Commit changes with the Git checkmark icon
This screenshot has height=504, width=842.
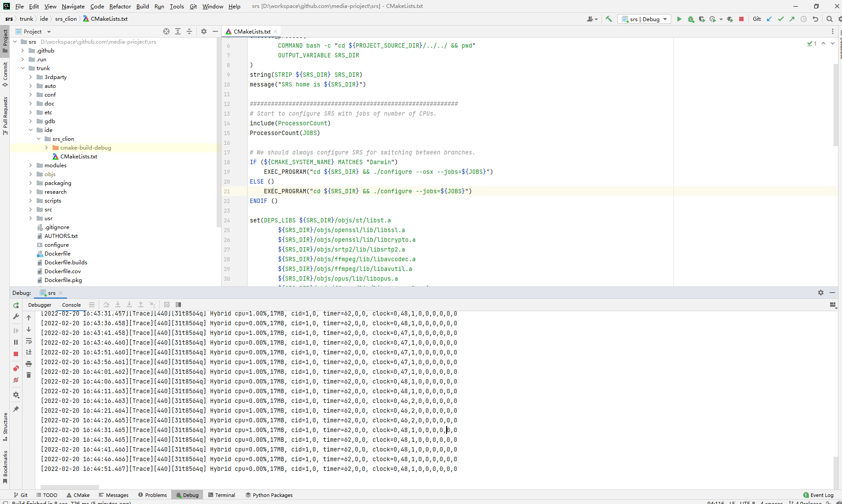click(781, 19)
